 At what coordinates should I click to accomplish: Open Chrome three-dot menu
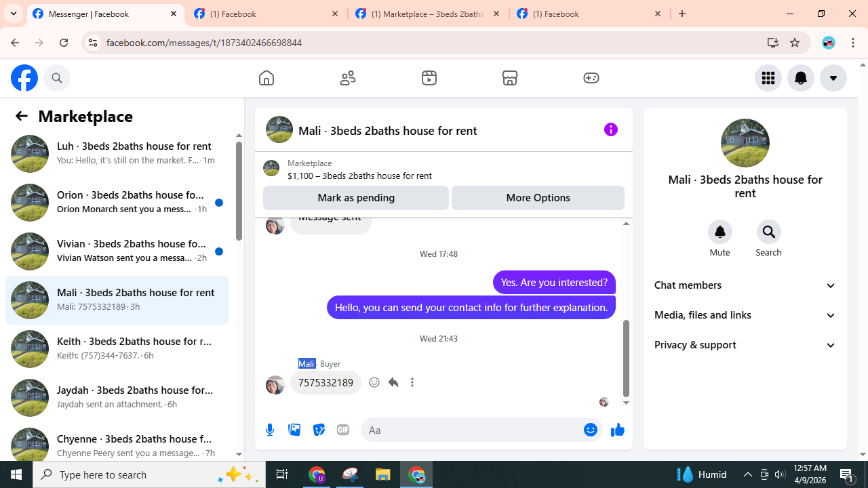click(x=854, y=43)
